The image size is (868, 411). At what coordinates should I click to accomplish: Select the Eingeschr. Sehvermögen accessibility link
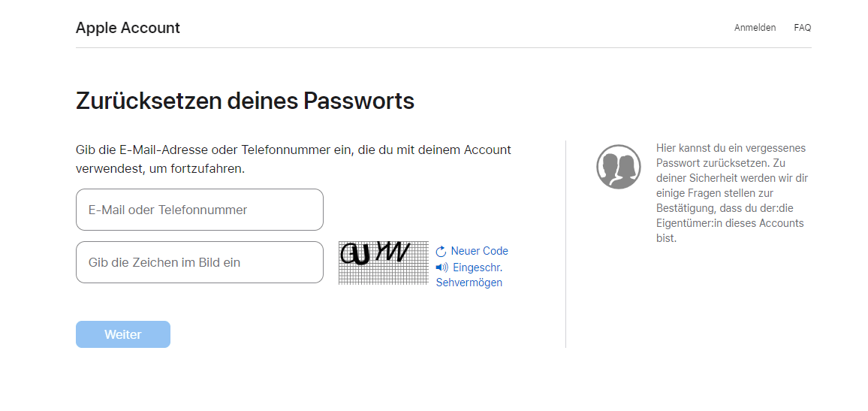[x=478, y=267]
